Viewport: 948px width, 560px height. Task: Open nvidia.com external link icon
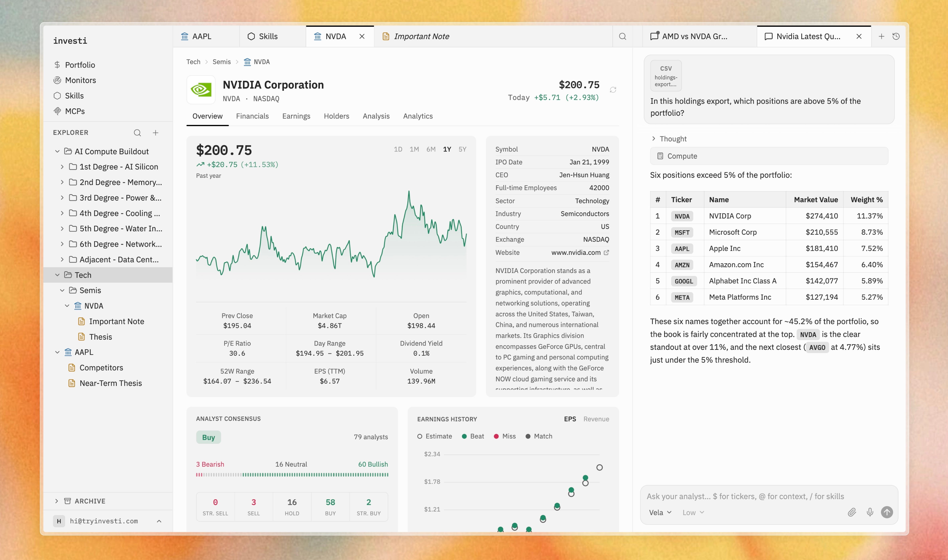pos(606,253)
